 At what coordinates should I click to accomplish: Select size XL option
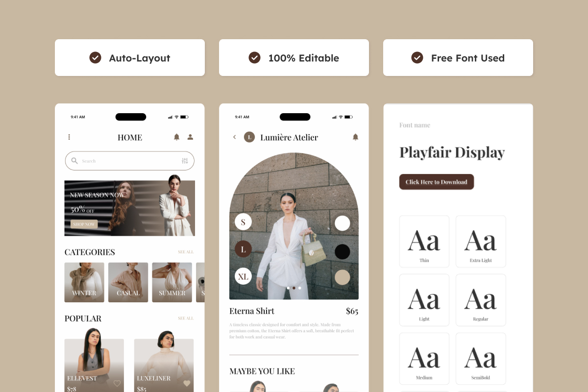pos(243,277)
